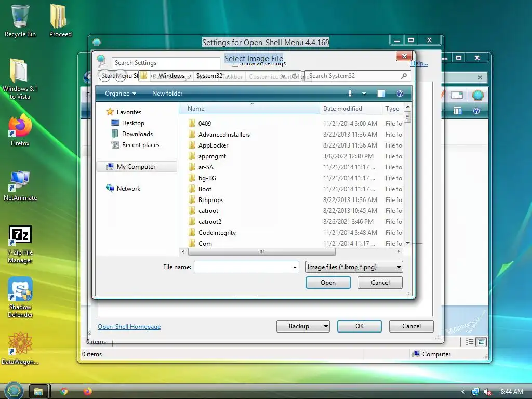Click the System32 breadcrumb segment
Viewport: 532px width, 399px height.
pos(209,76)
